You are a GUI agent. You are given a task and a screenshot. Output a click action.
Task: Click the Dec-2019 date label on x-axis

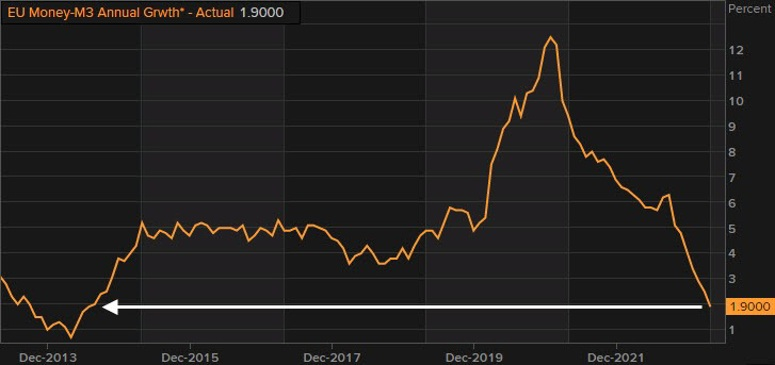pyautogui.click(x=474, y=357)
